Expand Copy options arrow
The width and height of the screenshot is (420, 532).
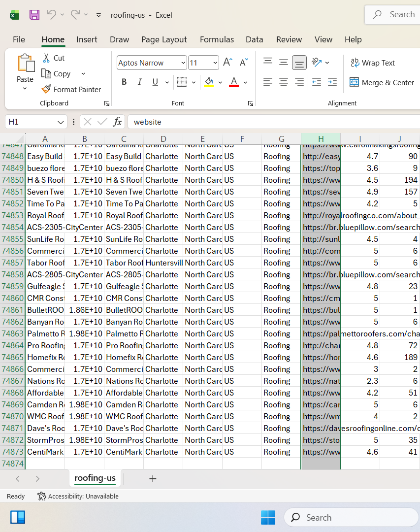[x=83, y=73]
